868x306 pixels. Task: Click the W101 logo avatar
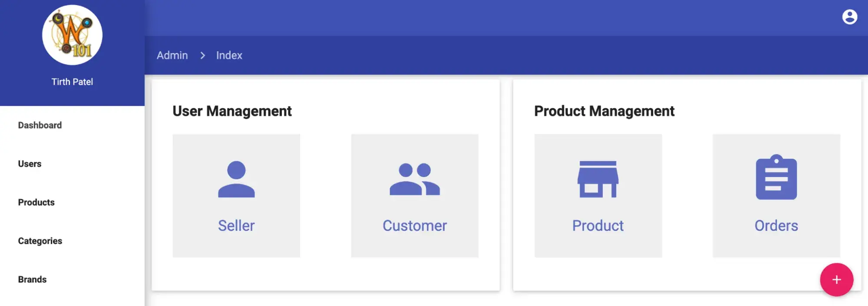click(72, 35)
